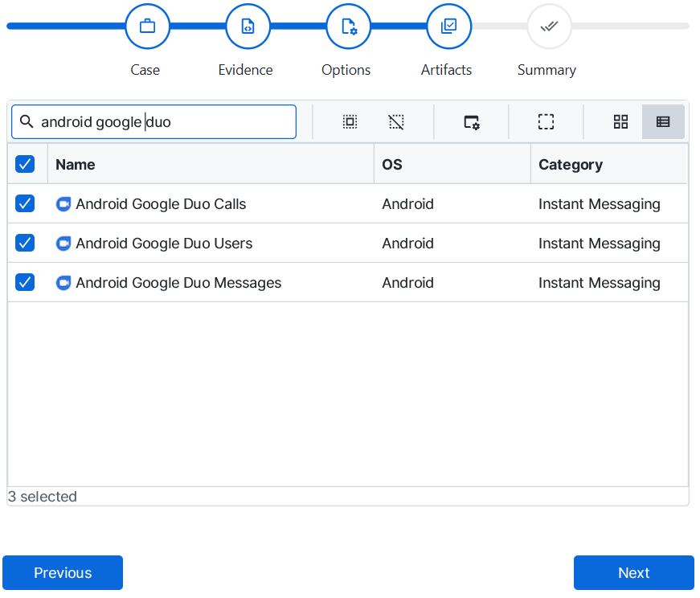Click Instant Messaging category of Duo Messages
This screenshot has width=700, height=598.
tap(600, 283)
